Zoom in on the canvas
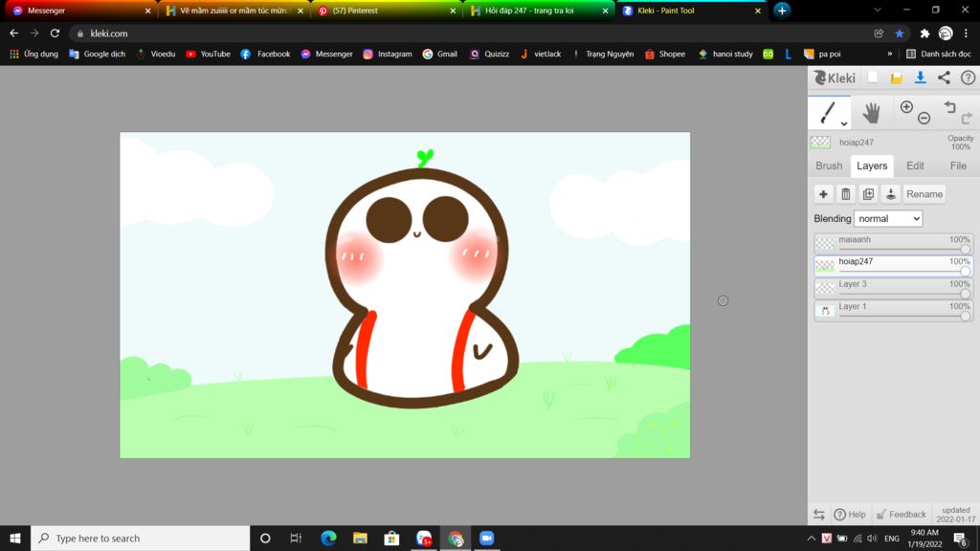980x551 pixels. pyautogui.click(x=906, y=107)
